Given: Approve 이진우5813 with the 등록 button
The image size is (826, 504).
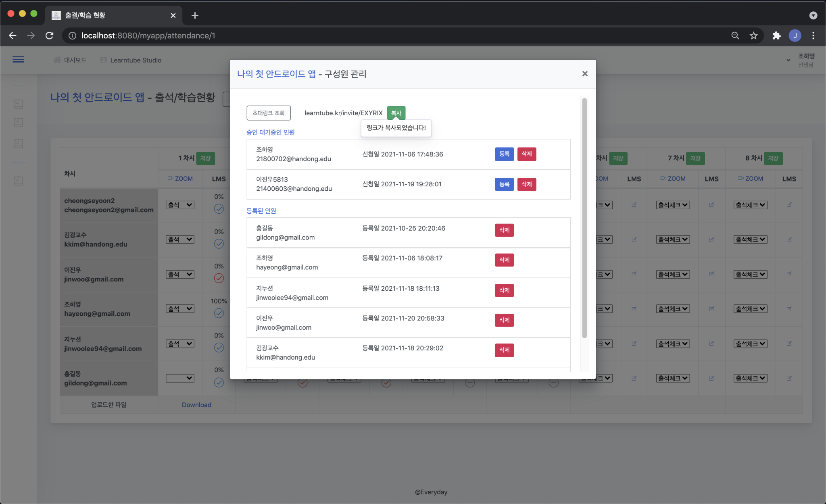Looking at the screenshot, I should 504,184.
